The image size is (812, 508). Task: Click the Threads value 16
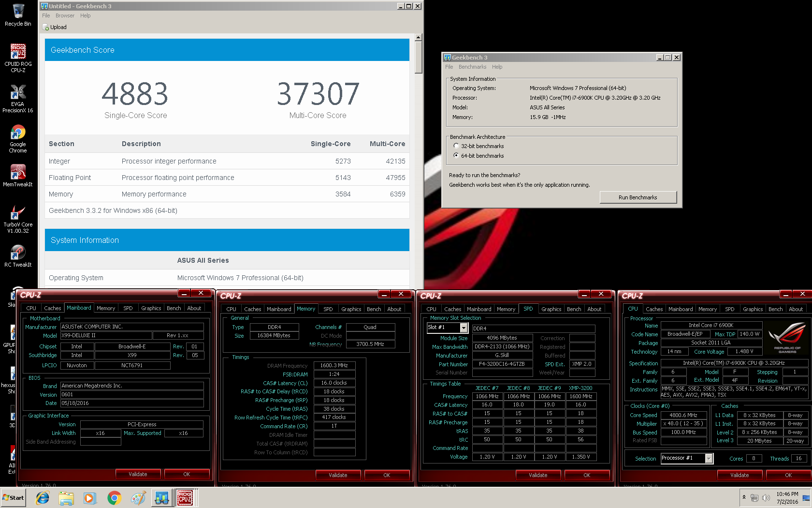[x=798, y=459]
